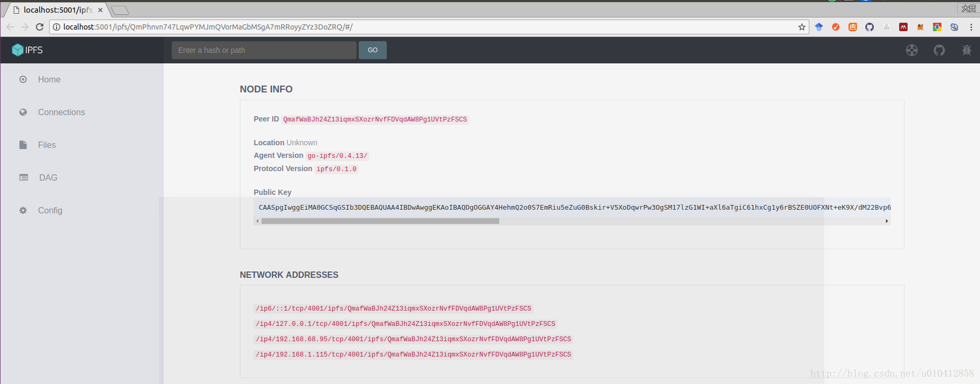
Task: Click the /ip6/::1 network address
Action: (x=394, y=308)
